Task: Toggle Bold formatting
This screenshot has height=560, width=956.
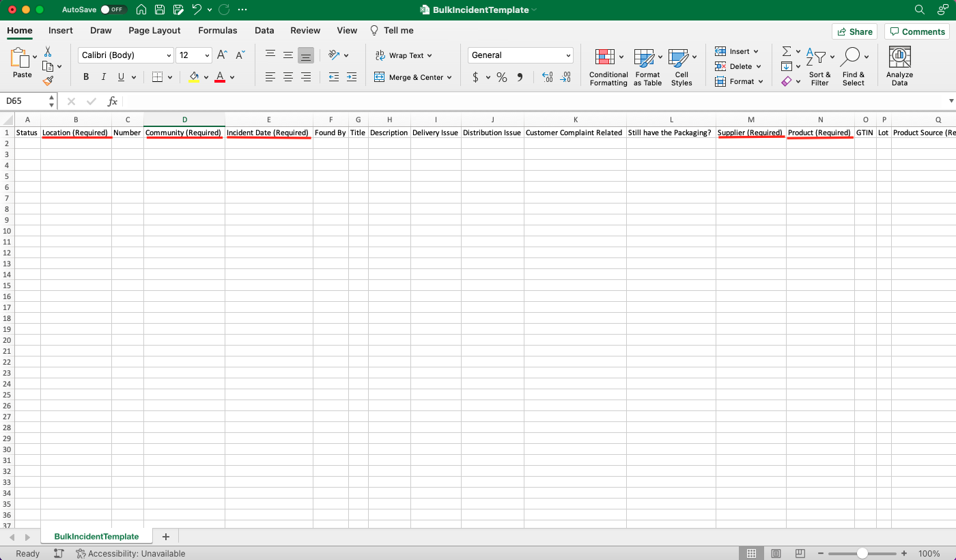Action: [86, 77]
